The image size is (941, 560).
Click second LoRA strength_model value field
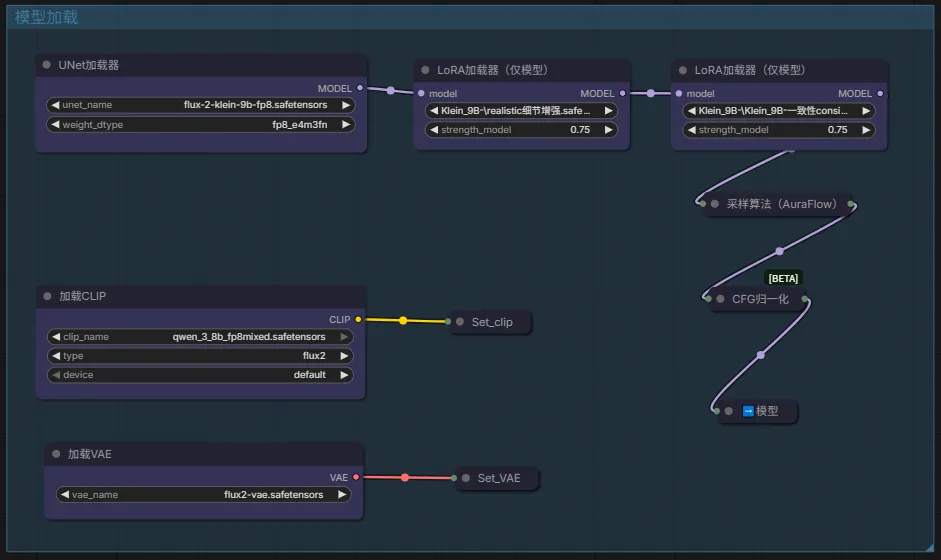point(778,130)
